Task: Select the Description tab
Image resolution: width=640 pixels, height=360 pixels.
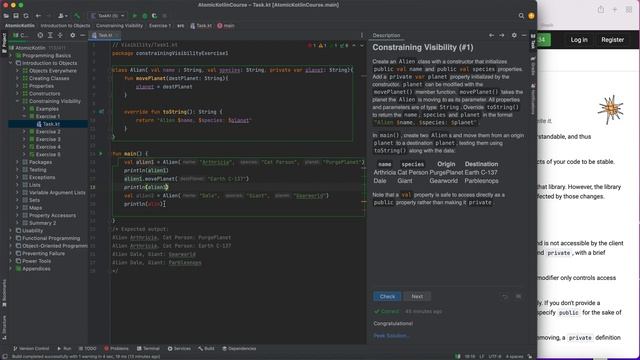Action: (x=386, y=36)
